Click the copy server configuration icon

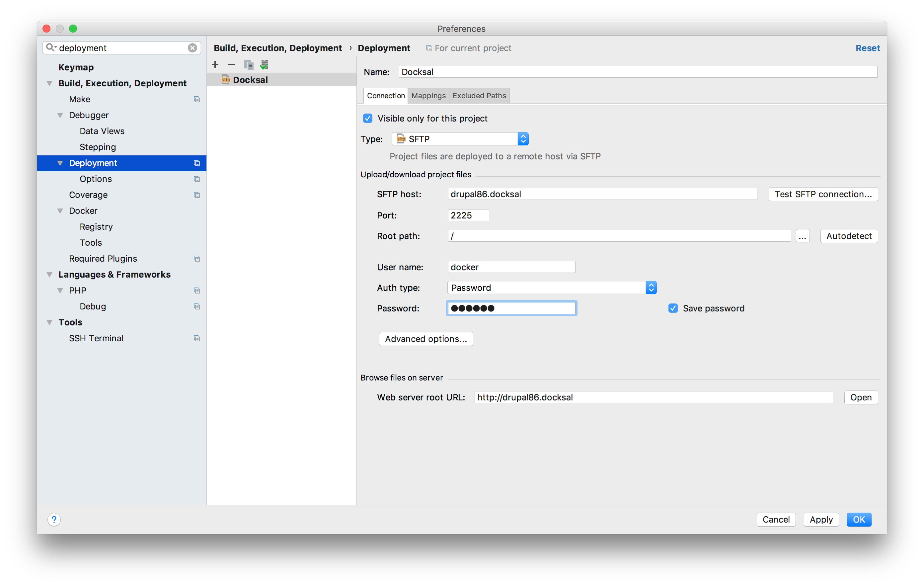point(248,64)
